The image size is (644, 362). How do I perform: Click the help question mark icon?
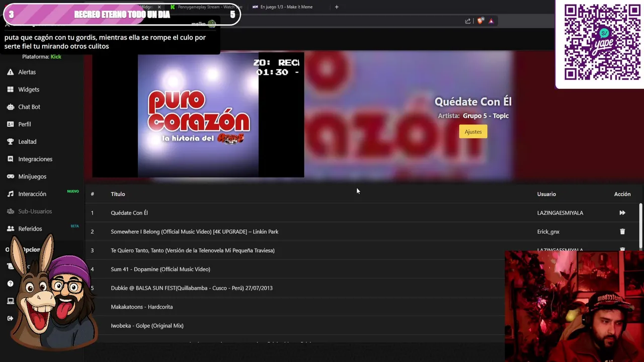coord(10,284)
